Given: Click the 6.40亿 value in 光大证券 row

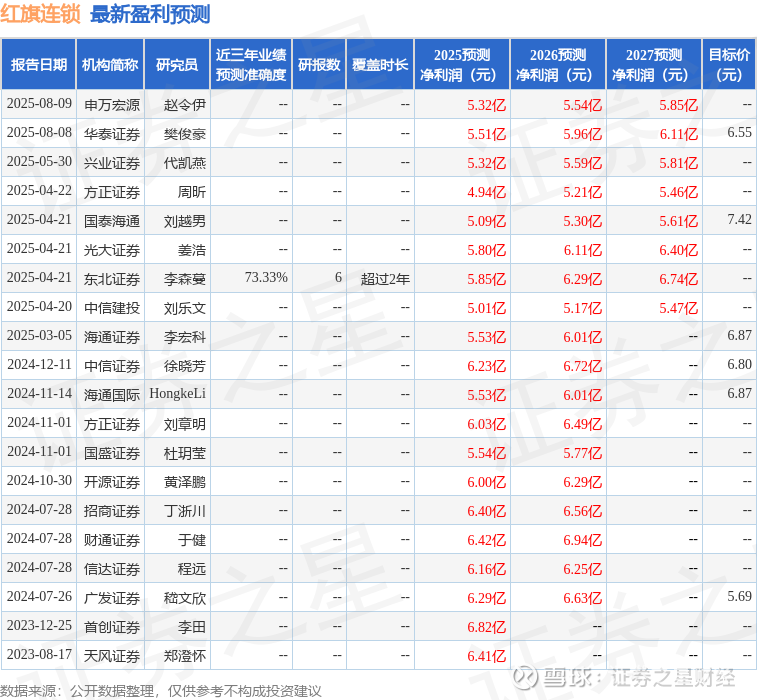Looking at the screenshot, I should point(679,250).
